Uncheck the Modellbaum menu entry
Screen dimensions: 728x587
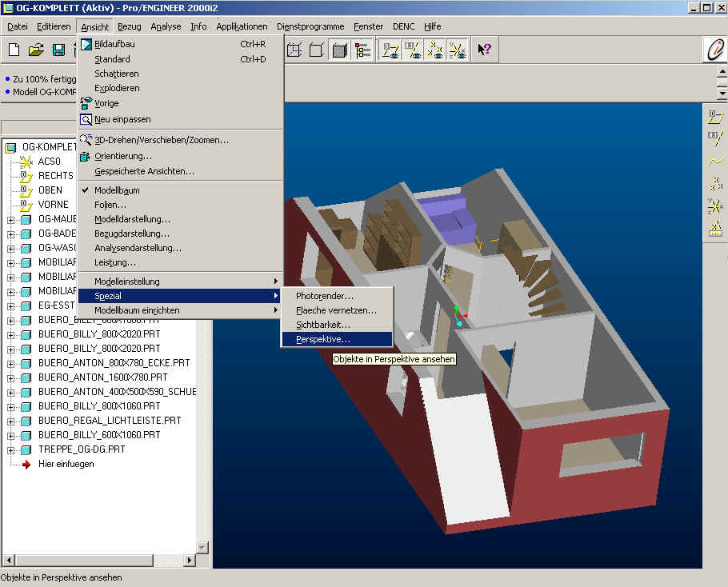(x=181, y=190)
